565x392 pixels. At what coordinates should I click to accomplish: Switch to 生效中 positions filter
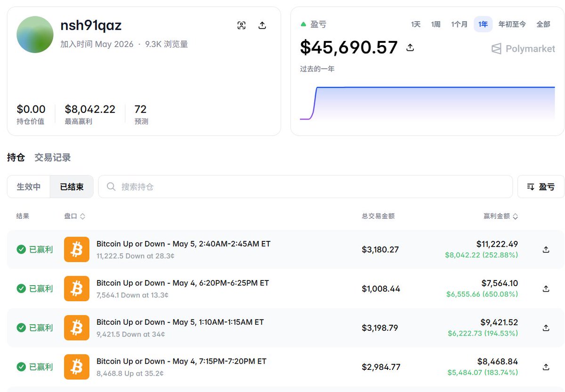pyautogui.click(x=29, y=187)
